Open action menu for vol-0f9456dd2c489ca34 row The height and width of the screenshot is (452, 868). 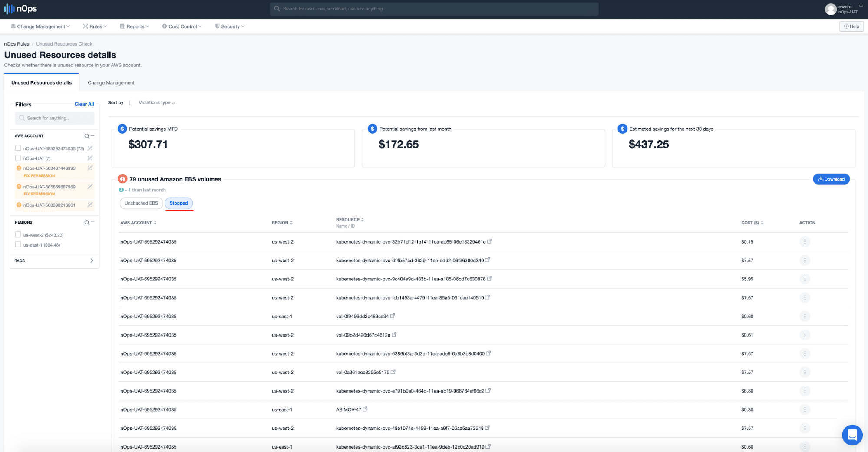pyautogui.click(x=805, y=317)
